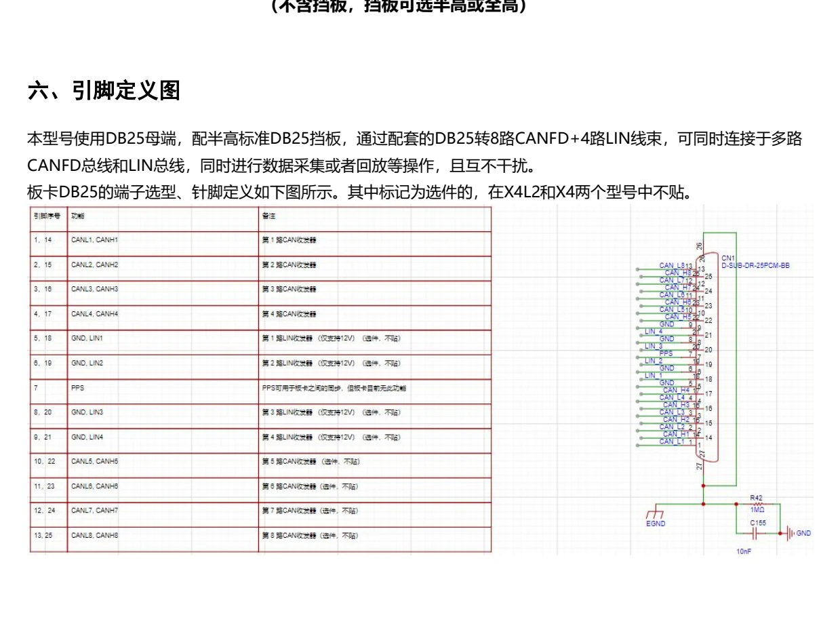Click the note for "第 1 路LIN收发器"
Screen dimensions: 840x630
pyautogui.click(x=331, y=338)
